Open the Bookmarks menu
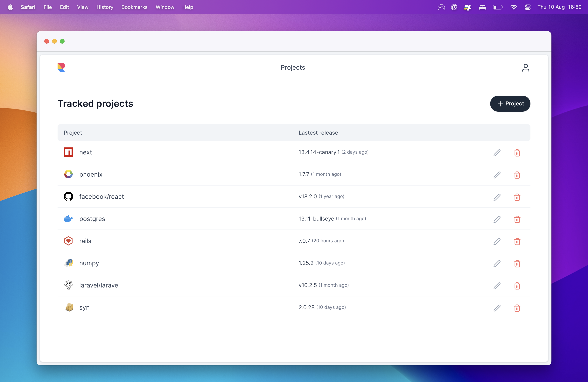The image size is (588, 382). coord(134,7)
